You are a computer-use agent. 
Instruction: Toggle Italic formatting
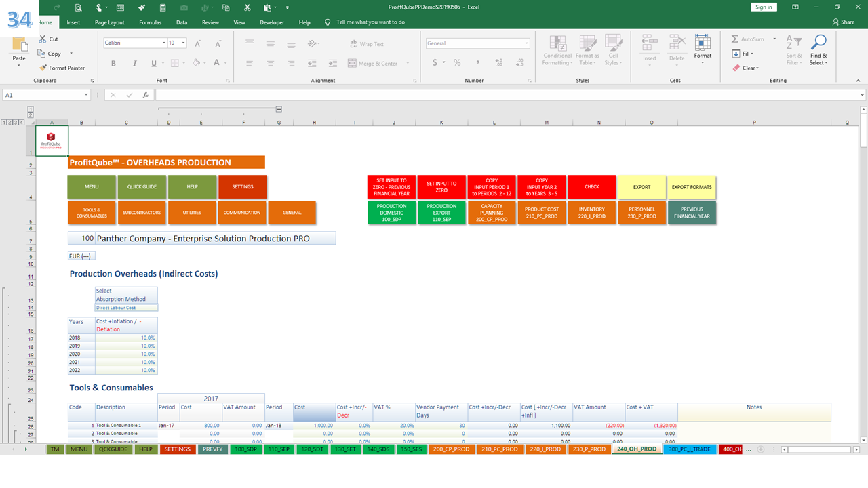(134, 63)
